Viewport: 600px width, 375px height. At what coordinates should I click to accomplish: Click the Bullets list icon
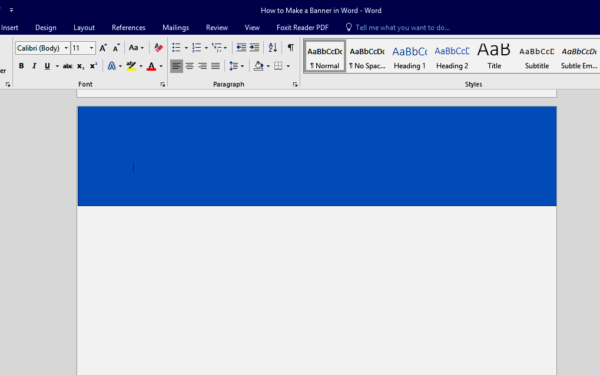[x=176, y=47]
